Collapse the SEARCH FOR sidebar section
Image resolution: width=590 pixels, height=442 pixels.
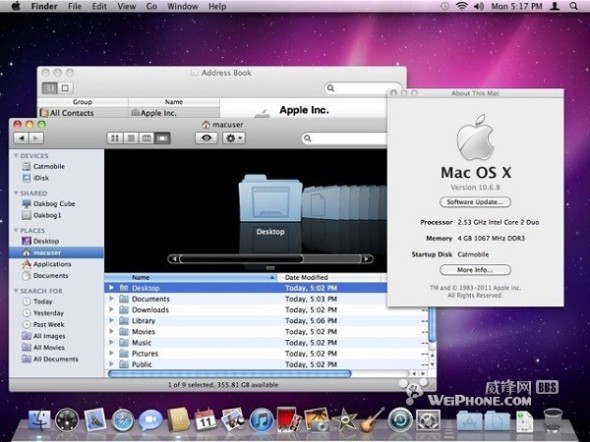tap(16, 291)
